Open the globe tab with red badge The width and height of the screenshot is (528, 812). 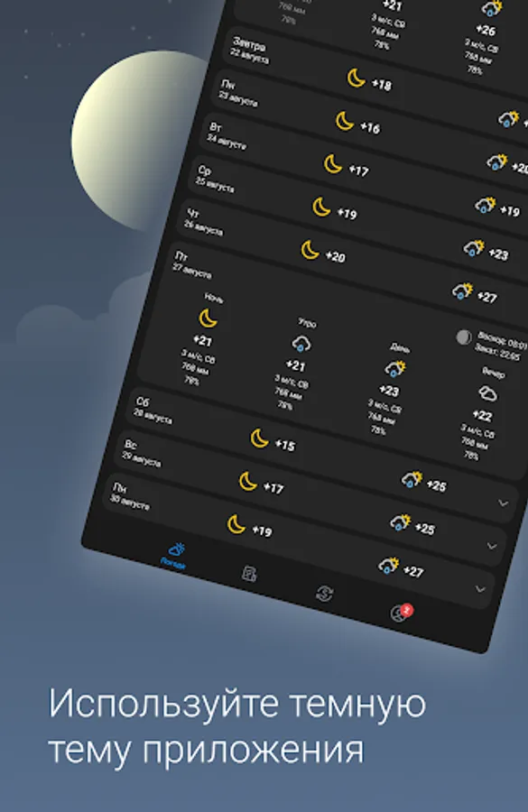400,613
